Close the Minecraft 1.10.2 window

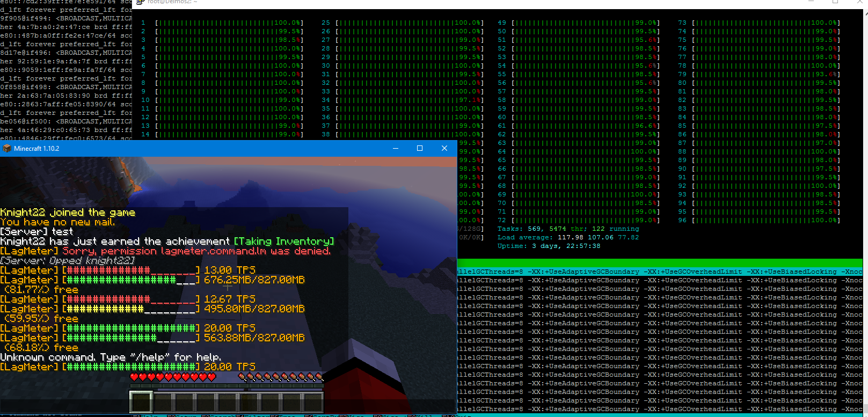click(444, 149)
